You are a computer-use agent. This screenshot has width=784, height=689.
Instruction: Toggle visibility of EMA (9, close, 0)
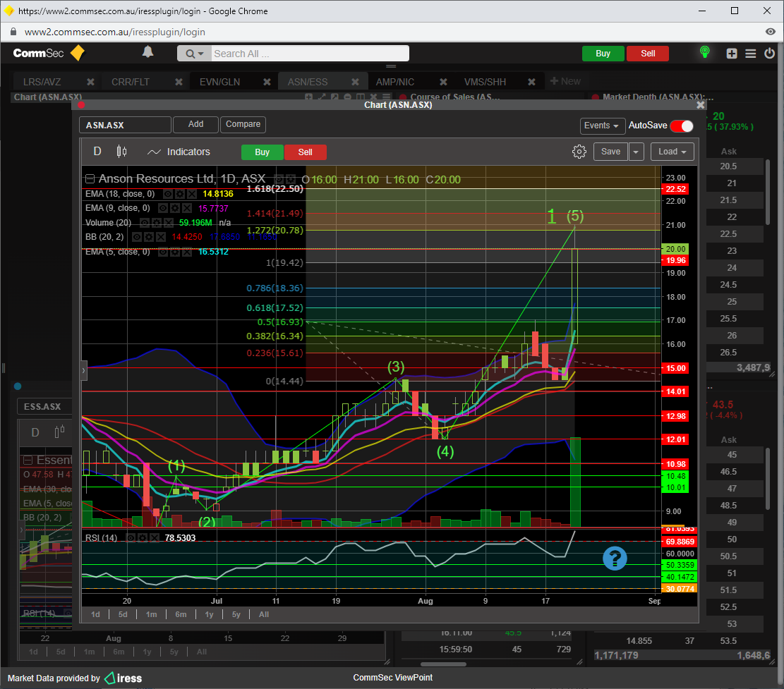tap(163, 208)
